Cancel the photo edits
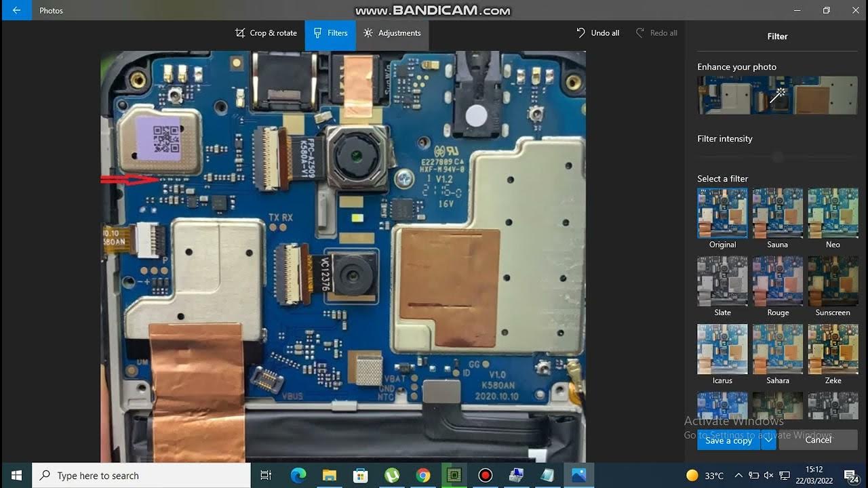868x488 pixels. (818, 441)
